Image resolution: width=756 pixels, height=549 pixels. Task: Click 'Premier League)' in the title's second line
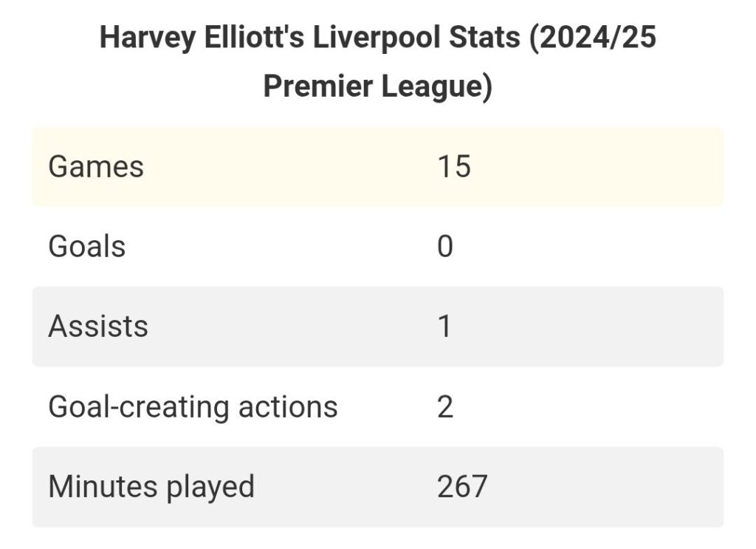[378, 86]
